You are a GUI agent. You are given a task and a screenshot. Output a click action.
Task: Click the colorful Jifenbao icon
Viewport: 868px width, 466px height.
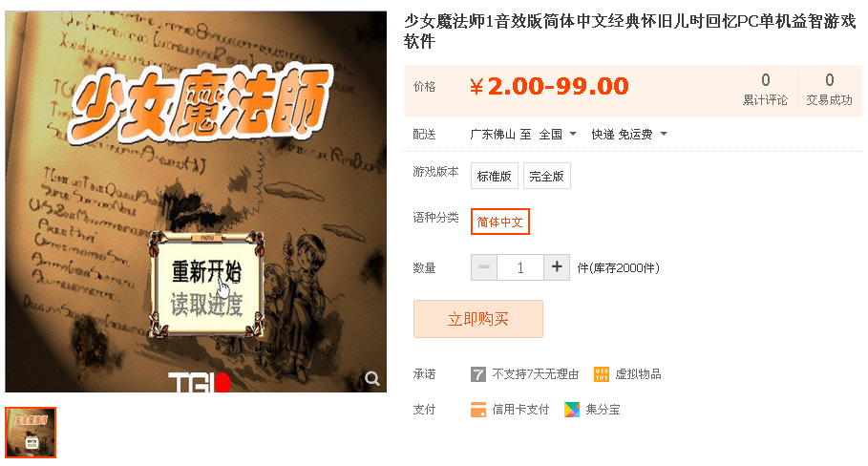[572, 410]
